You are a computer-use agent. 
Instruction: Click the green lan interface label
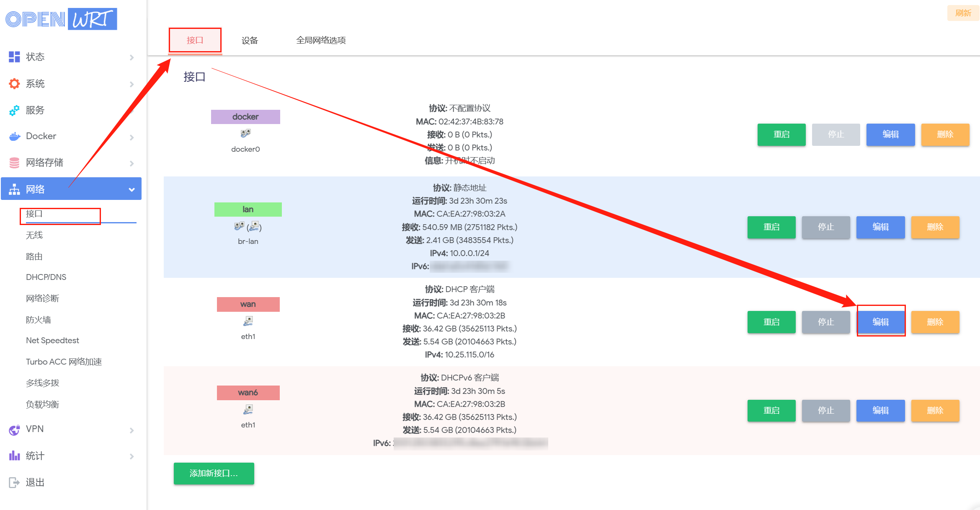click(x=248, y=210)
